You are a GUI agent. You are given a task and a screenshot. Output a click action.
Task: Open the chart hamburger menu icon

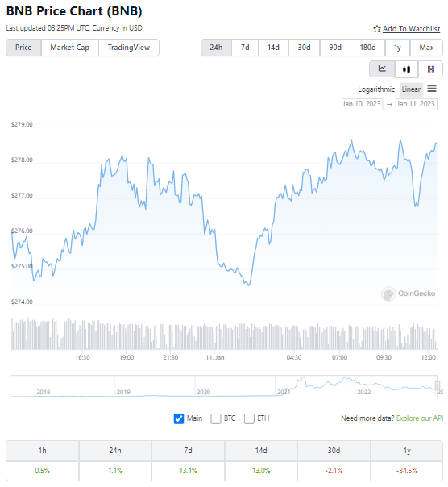point(432,89)
